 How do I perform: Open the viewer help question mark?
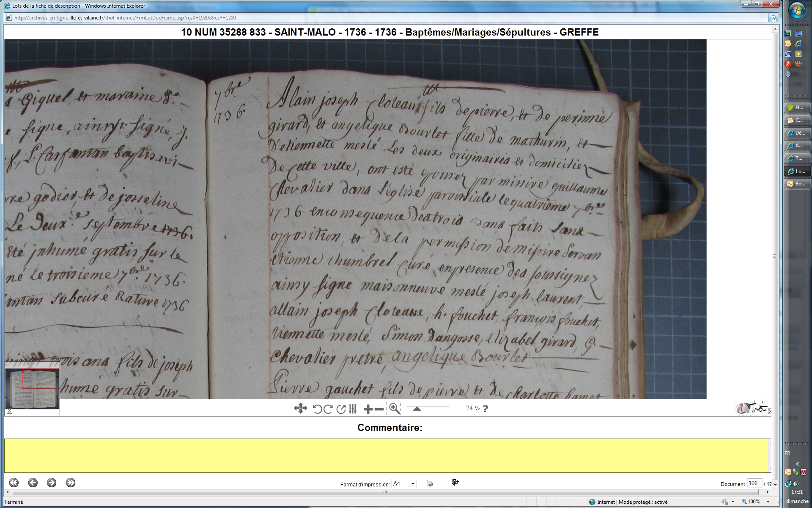point(485,409)
